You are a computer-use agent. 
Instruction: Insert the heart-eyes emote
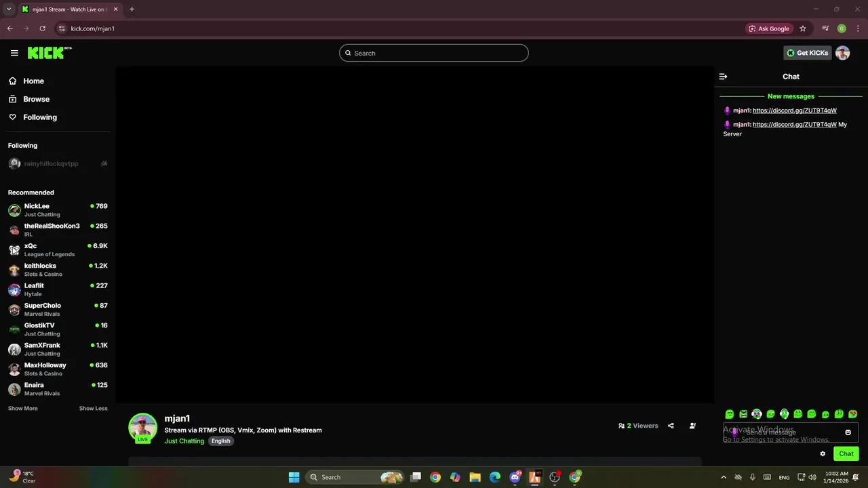[852, 414]
